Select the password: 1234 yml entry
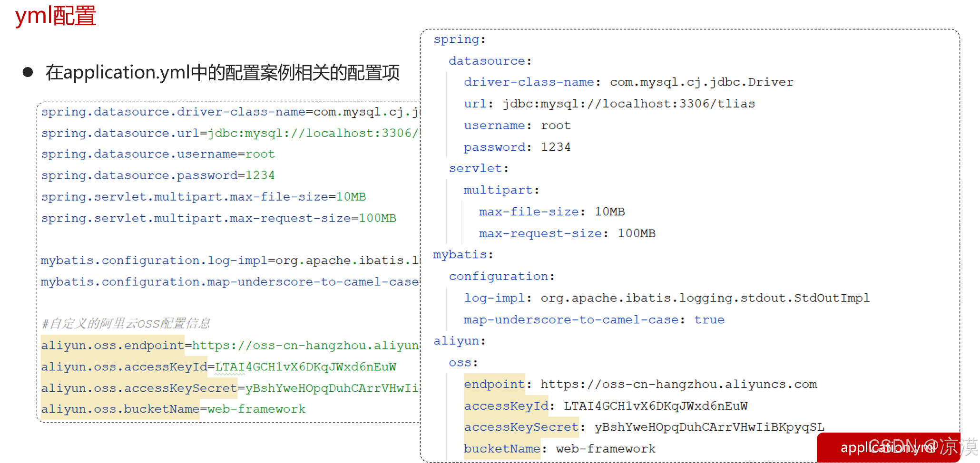980x463 pixels. click(516, 146)
